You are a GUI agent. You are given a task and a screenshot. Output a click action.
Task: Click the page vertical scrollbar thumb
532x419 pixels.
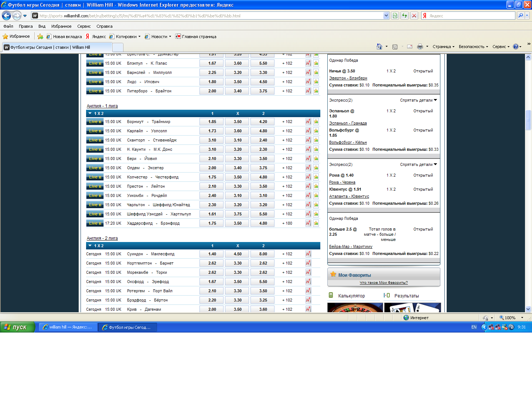(x=528, y=120)
